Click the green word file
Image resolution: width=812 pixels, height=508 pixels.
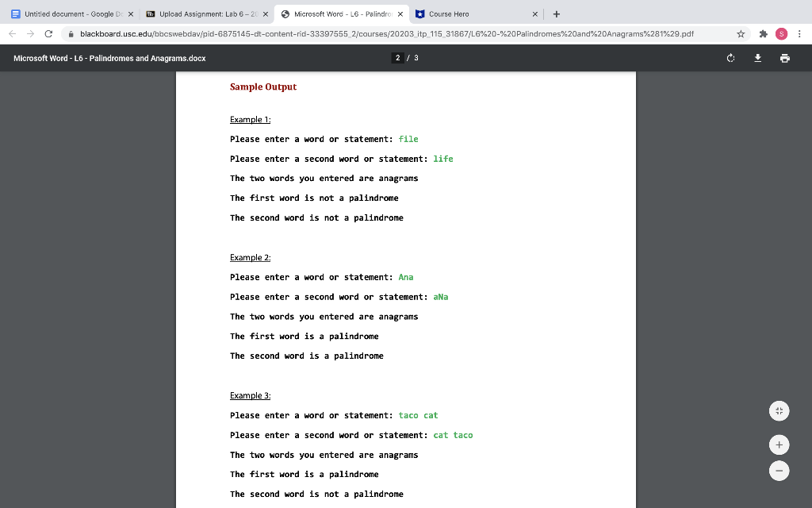tap(408, 139)
